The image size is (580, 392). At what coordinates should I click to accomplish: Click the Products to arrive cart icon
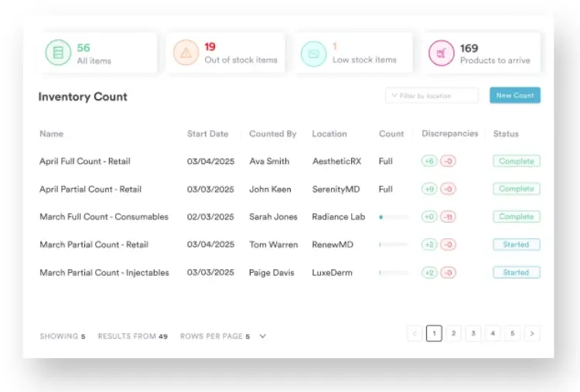(442, 53)
